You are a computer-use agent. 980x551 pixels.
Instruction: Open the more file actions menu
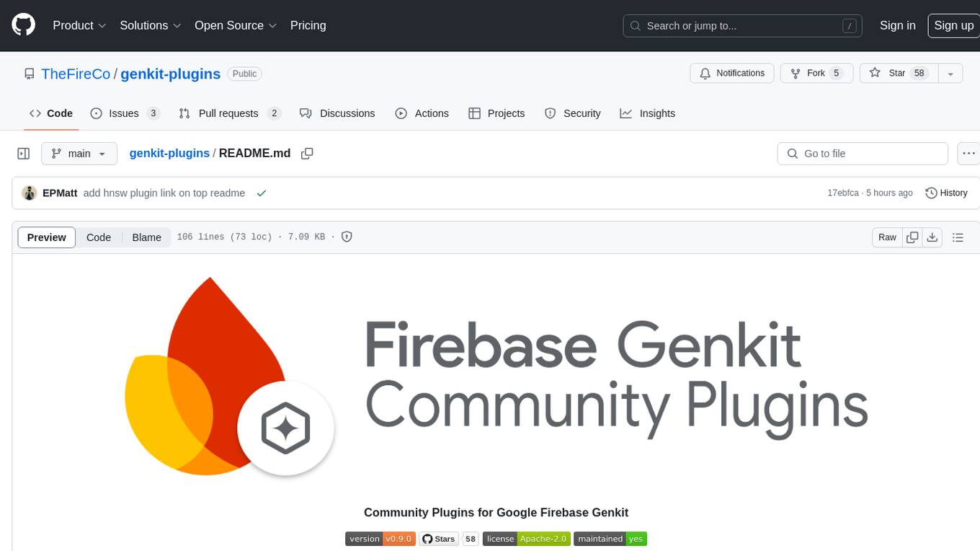click(968, 154)
